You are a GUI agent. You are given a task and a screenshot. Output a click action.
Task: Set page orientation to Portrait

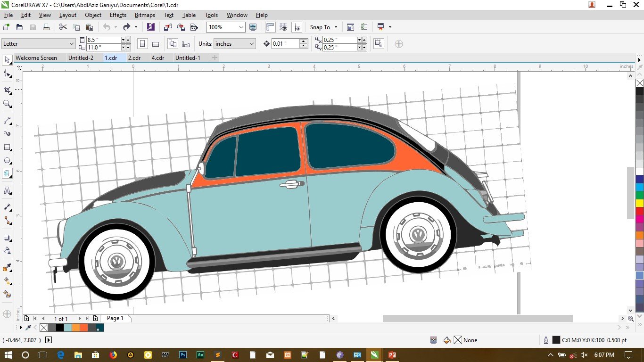142,44
